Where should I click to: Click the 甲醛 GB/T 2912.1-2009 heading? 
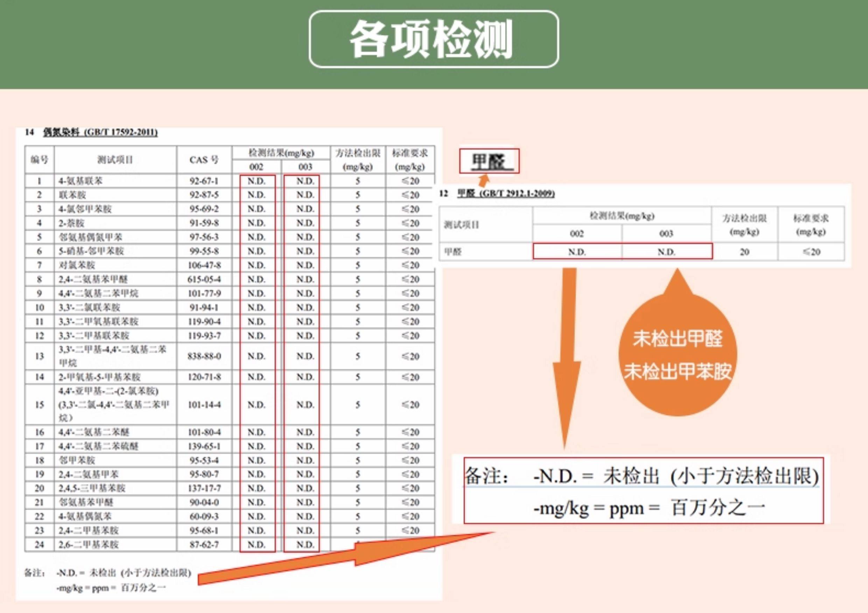505,193
